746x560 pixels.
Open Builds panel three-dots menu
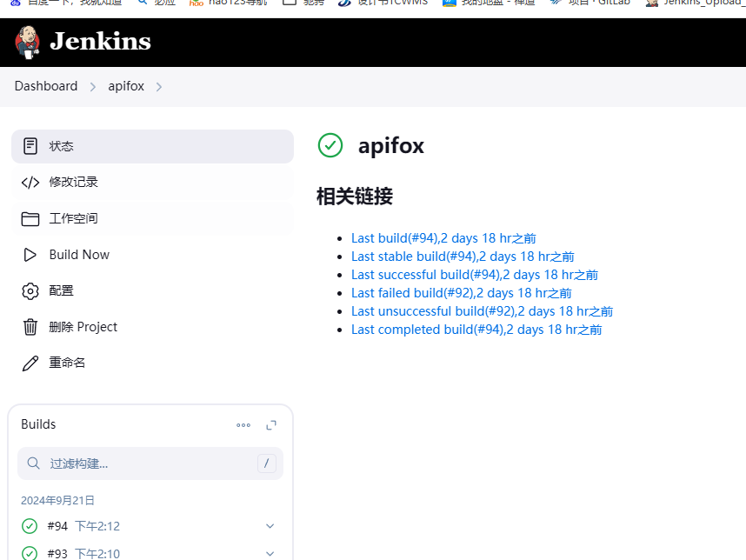[243, 425]
